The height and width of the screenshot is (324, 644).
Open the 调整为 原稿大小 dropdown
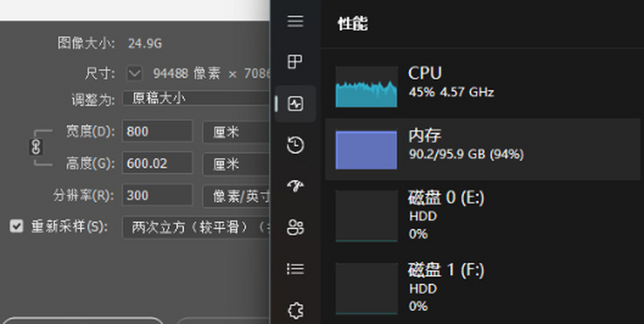click(196, 98)
